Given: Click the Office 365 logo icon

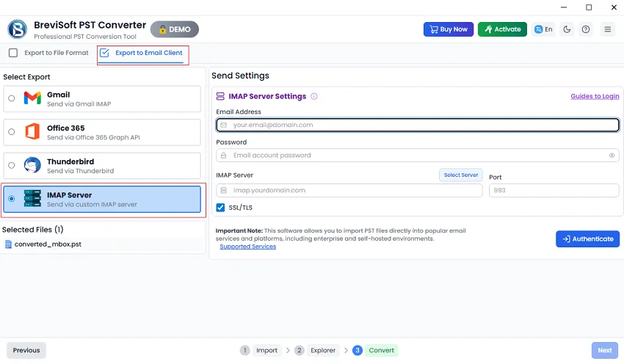Looking at the screenshot, I should (x=32, y=131).
